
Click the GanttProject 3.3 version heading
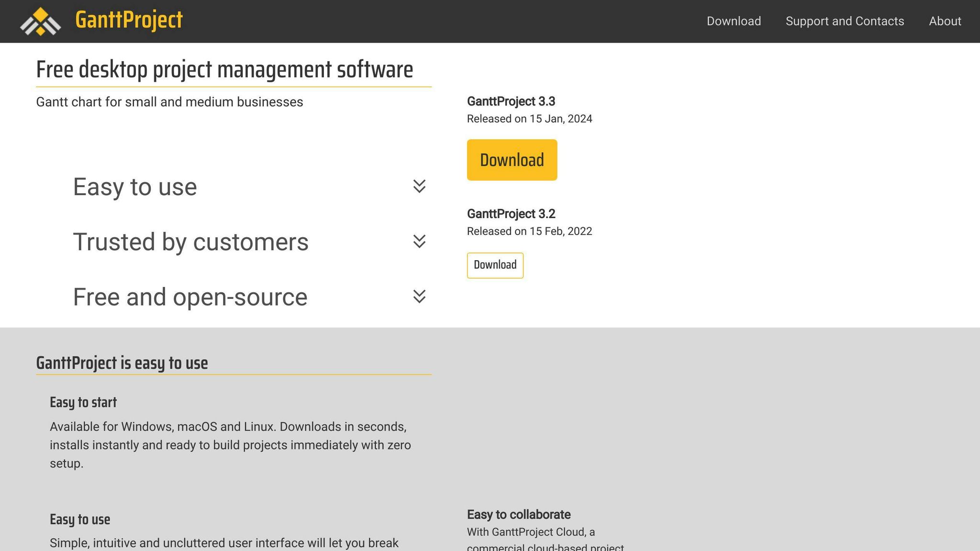click(511, 101)
